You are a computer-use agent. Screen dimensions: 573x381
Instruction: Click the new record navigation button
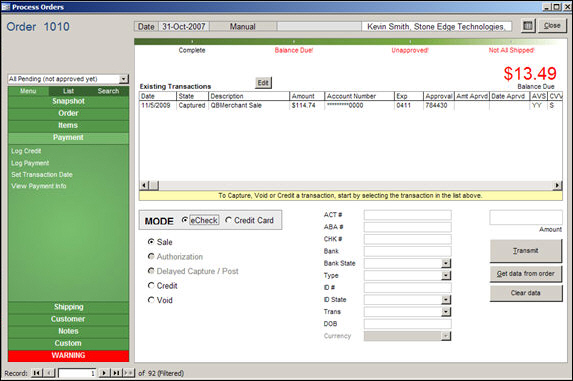coord(128,373)
